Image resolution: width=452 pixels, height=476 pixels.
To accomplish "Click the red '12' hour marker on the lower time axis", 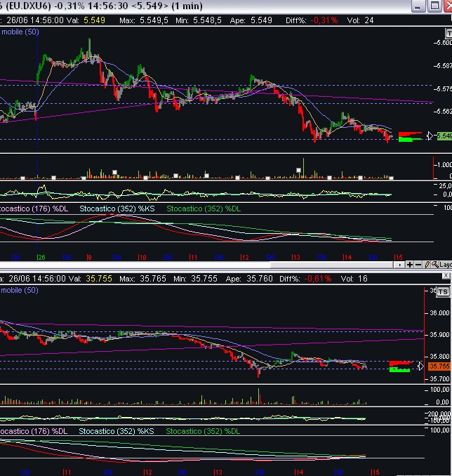I will click(x=147, y=472).
